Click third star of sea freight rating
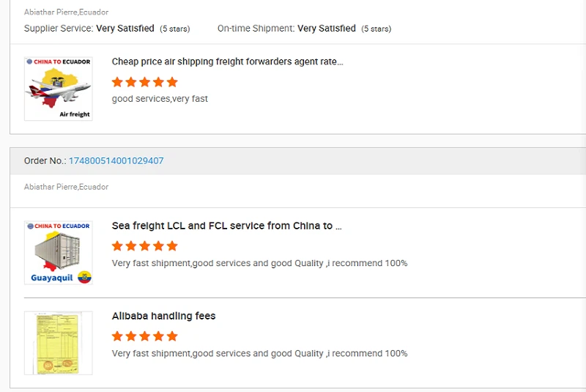The image size is (586, 392). 144,246
